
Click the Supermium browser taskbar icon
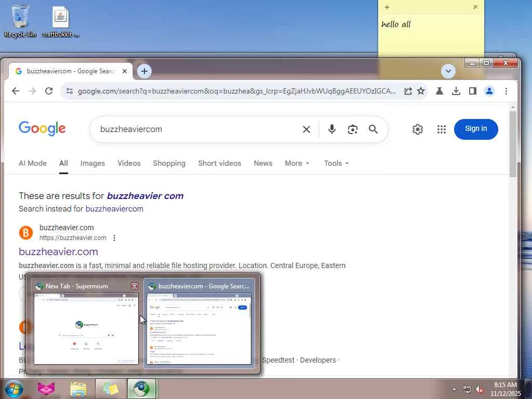141,389
